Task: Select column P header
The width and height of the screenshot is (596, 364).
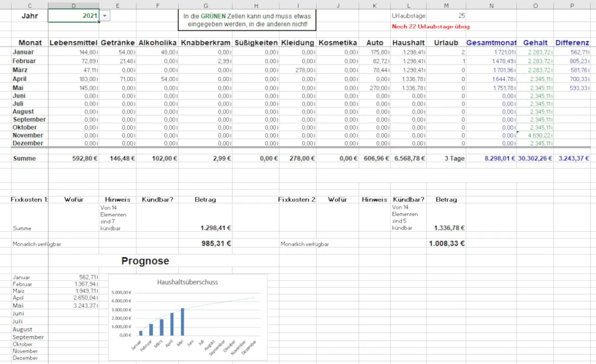Action: click(572, 5)
